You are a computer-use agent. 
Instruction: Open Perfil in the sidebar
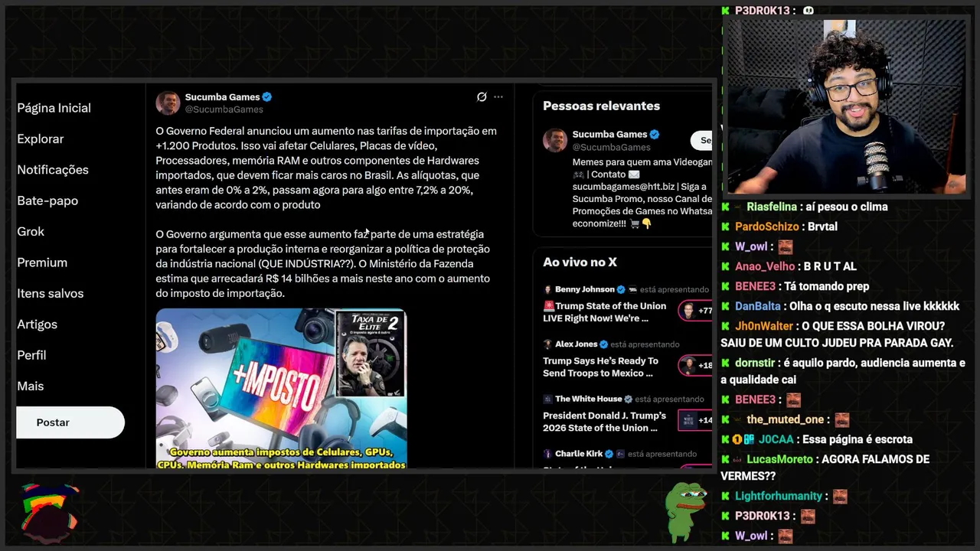31,355
